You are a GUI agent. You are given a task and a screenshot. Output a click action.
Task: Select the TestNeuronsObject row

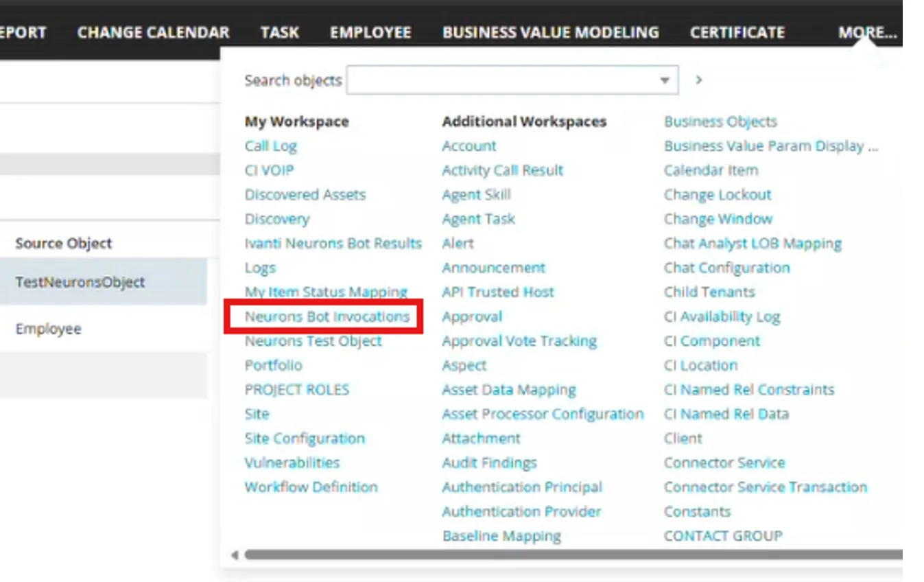(104, 281)
